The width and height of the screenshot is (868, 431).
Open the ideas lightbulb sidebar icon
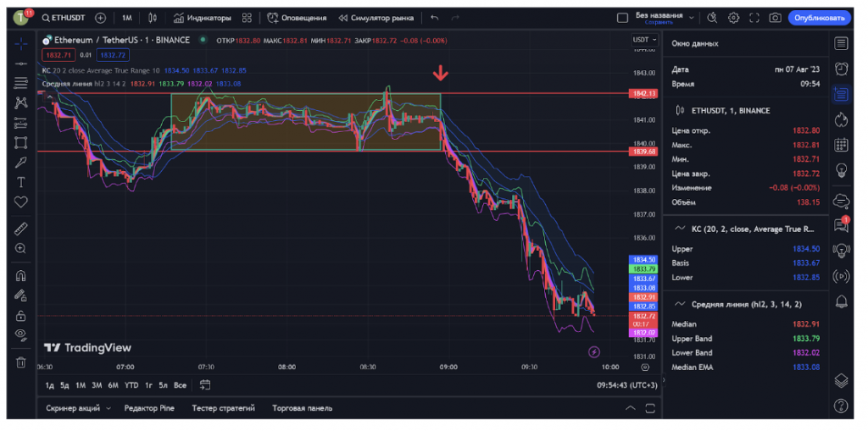tap(842, 169)
